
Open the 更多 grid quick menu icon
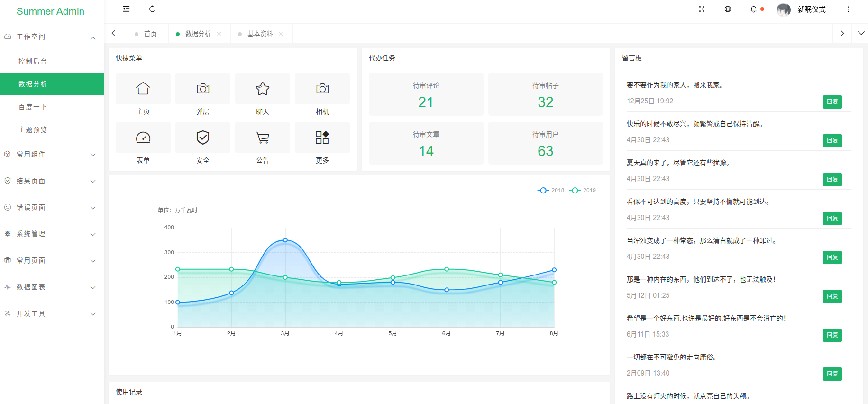pos(322,138)
